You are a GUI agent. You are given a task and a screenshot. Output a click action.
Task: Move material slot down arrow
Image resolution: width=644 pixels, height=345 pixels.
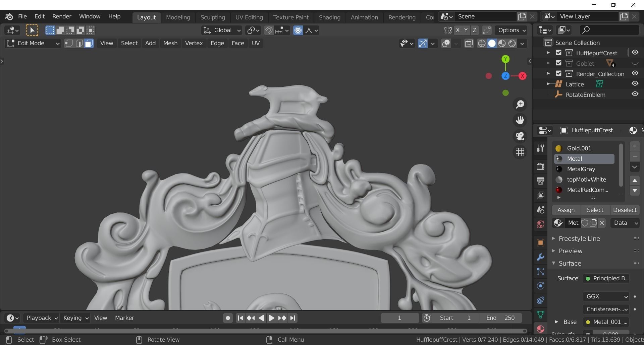pos(635,191)
